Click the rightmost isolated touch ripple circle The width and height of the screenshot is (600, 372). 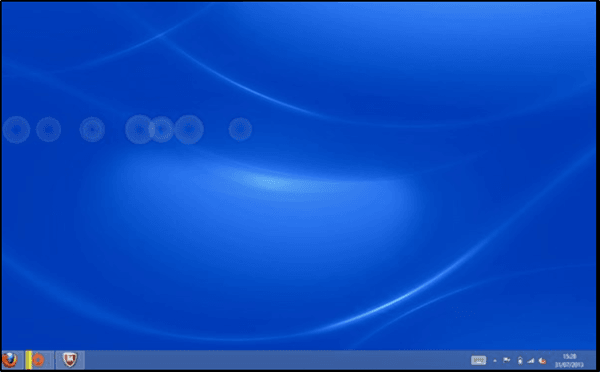[x=240, y=129]
